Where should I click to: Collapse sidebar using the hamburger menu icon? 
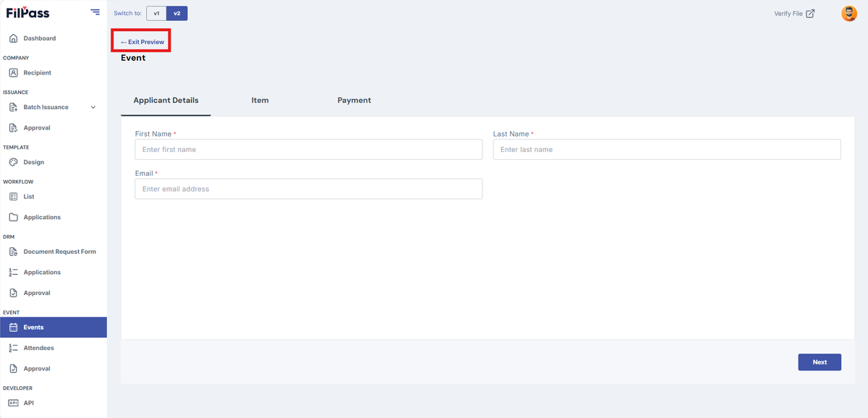pyautogui.click(x=95, y=12)
